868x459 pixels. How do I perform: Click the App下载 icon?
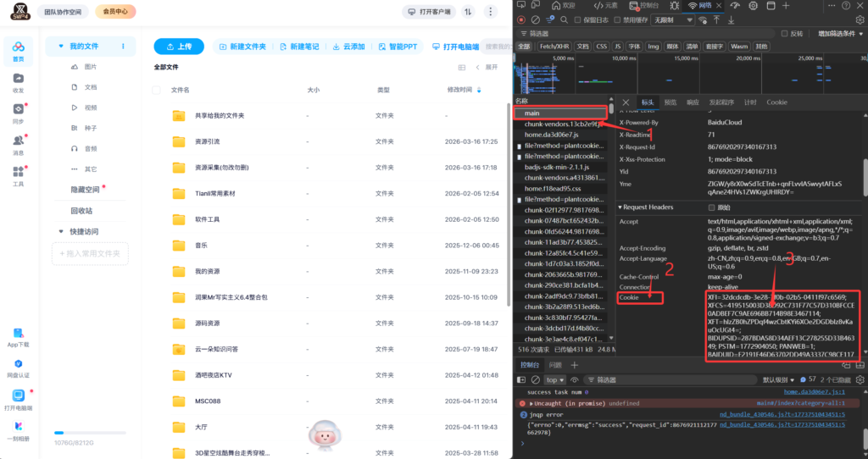19,333
